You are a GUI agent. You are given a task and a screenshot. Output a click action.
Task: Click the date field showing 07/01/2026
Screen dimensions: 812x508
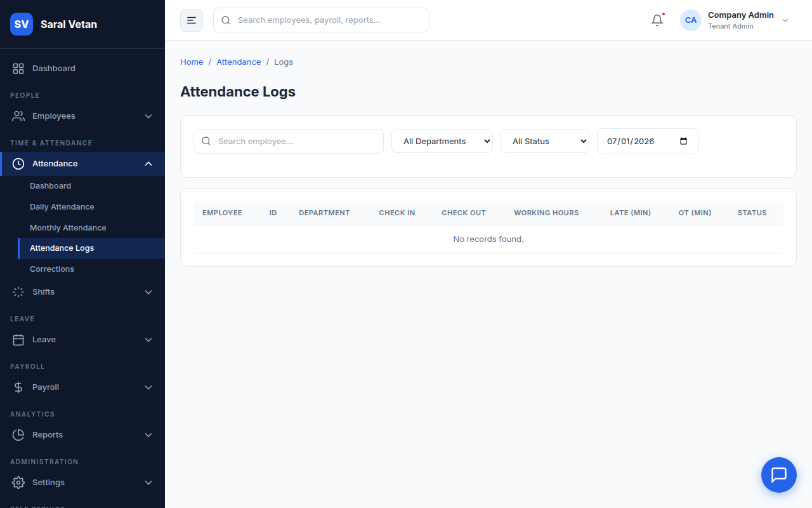click(648, 141)
